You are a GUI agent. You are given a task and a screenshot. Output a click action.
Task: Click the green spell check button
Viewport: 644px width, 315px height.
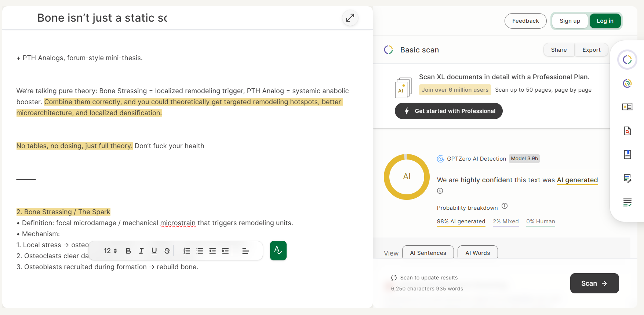pyautogui.click(x=278, y=250)
